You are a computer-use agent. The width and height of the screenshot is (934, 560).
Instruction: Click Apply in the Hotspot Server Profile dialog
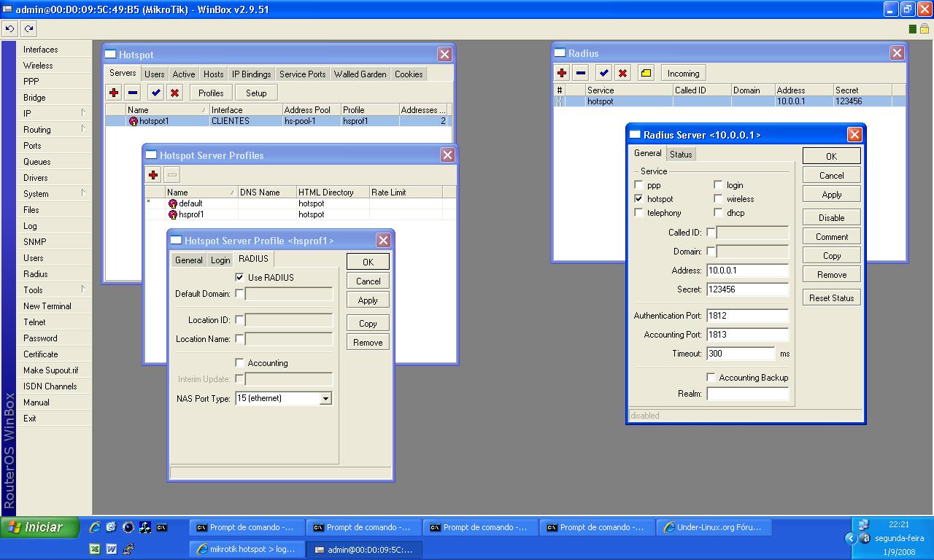point(368,300)
